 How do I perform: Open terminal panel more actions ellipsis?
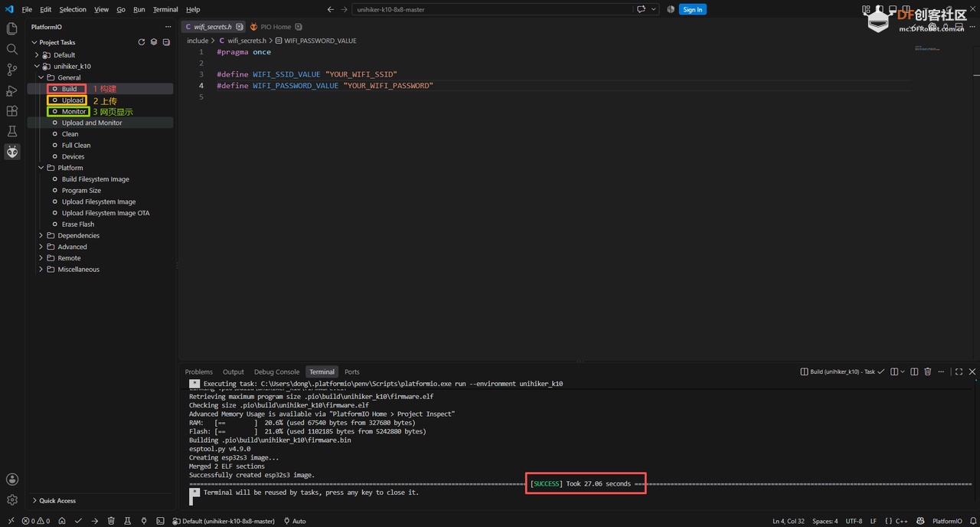pos(941,372)
